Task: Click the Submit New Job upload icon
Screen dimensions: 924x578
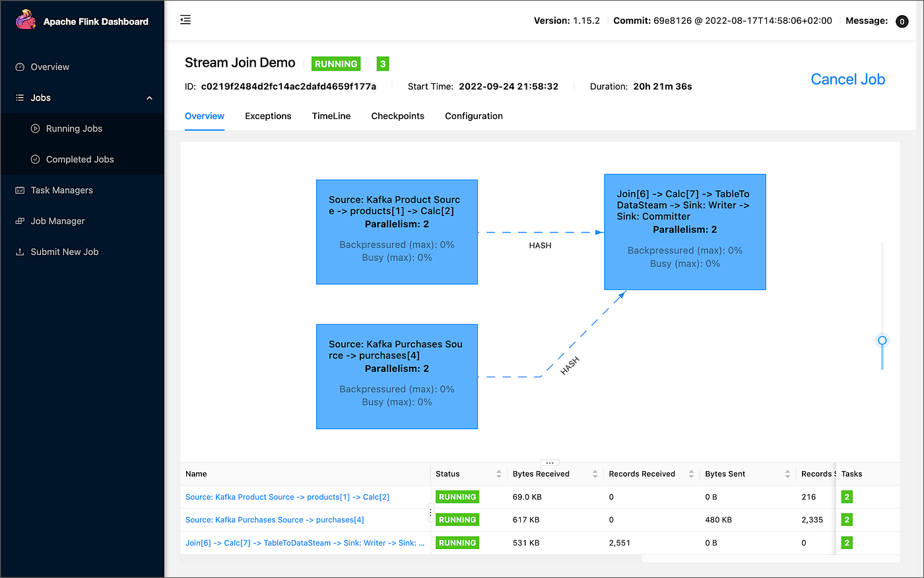Action: [20, 252]
